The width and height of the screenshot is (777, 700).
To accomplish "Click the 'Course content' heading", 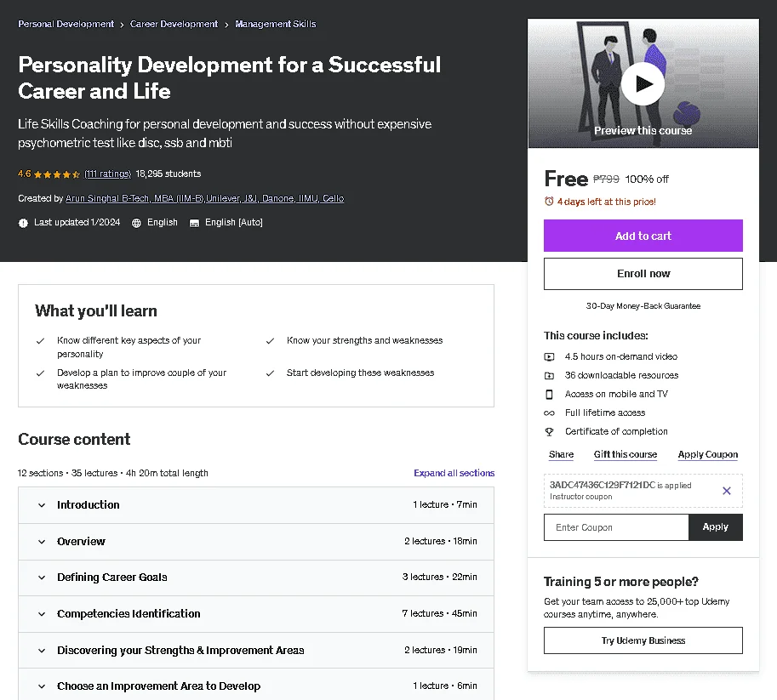I will (74, 440).
